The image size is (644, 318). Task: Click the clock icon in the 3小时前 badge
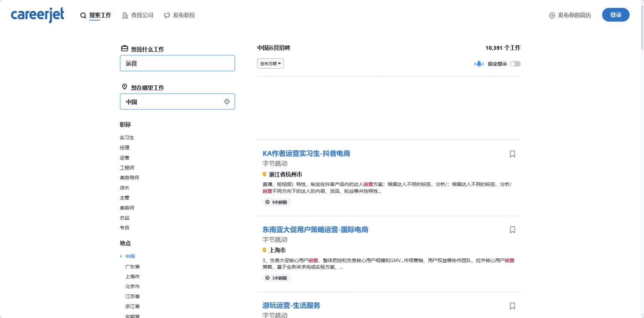(x=268, y=278)
